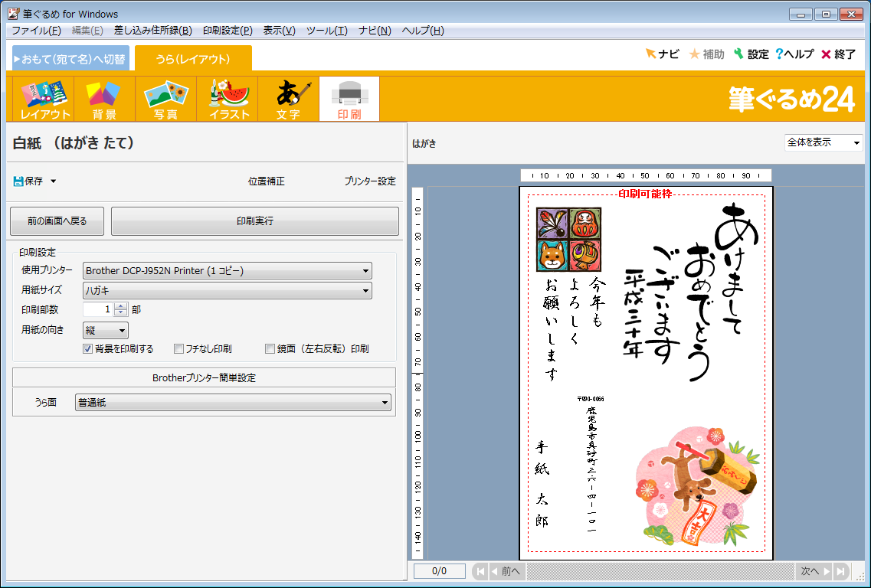Click the vertical ruler beside postcard

pyautogui.click(x=417, y=373)
